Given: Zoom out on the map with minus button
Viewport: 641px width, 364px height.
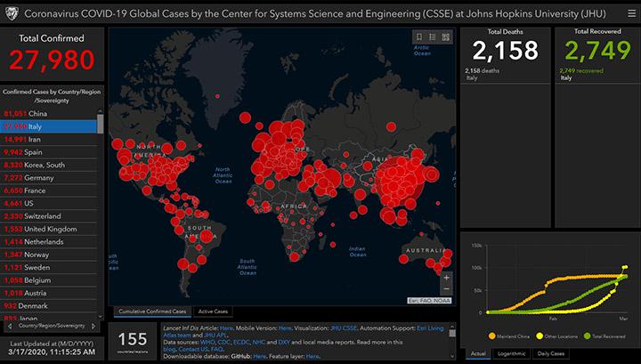Looking at the screenshot, I should 446,289.
